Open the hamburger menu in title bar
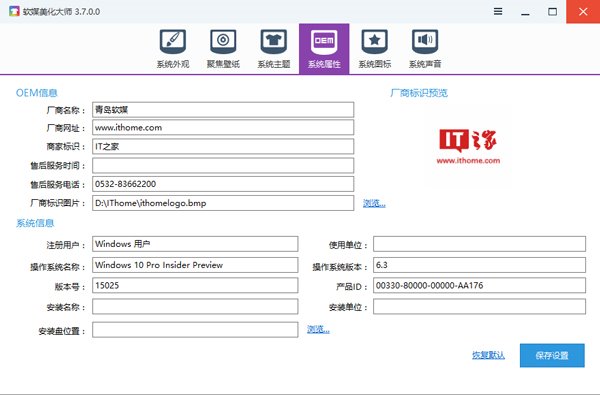 pyautogui.click(x=498, y=11)
